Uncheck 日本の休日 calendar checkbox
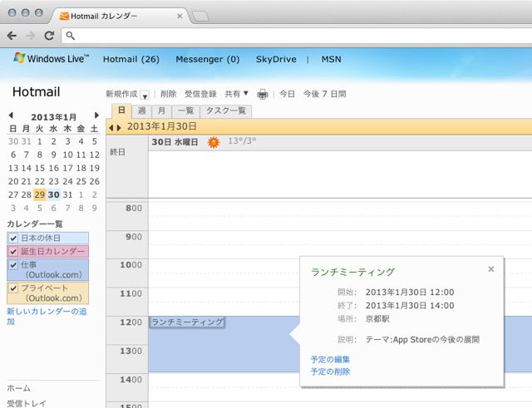Viewport: 532px width, 408px height. point(13,238)
